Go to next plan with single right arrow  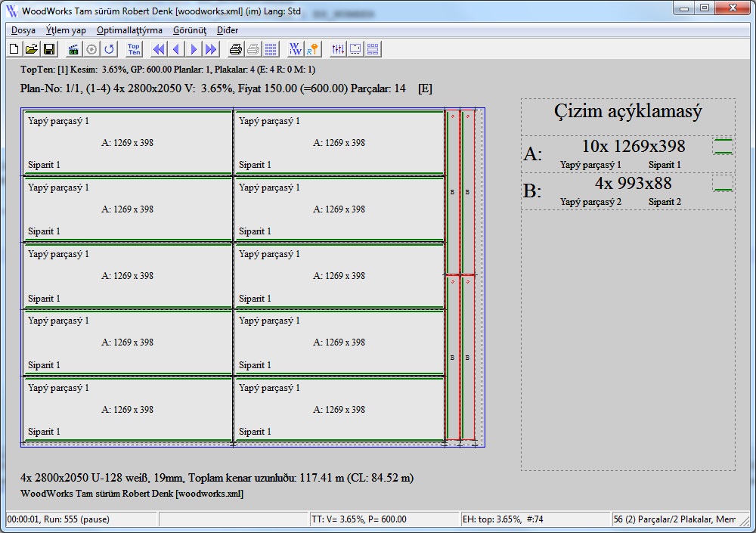pyautogui.click(x=194, y=48)
